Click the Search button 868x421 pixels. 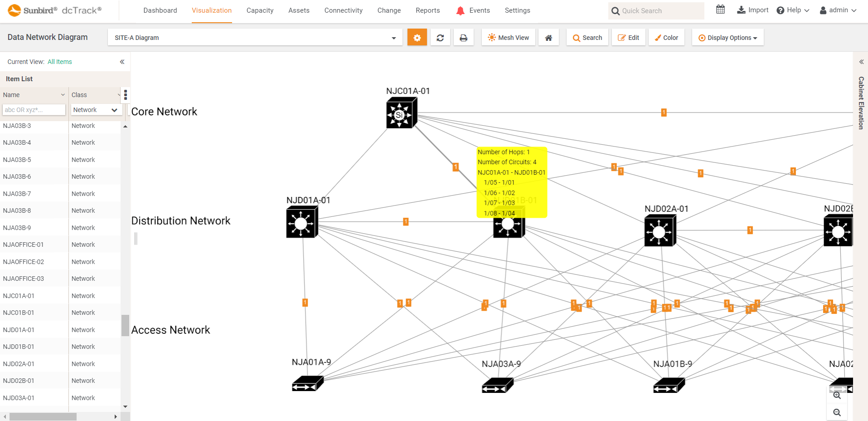pos(587,37)
